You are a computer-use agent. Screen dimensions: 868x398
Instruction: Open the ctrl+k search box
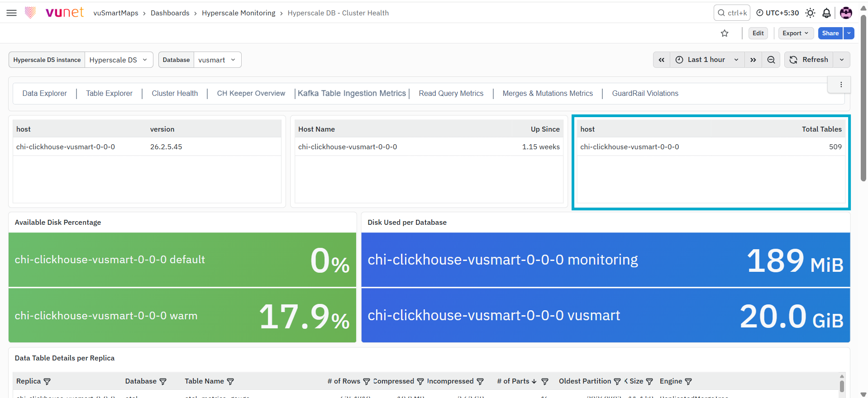tap(732, 13)
